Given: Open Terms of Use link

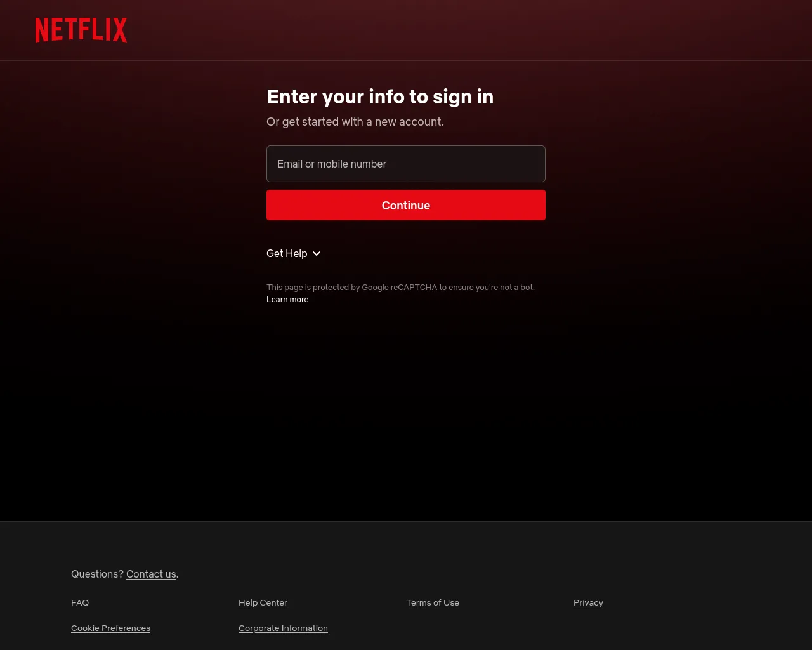Looking at the screenshot, I should pos(433,602).
